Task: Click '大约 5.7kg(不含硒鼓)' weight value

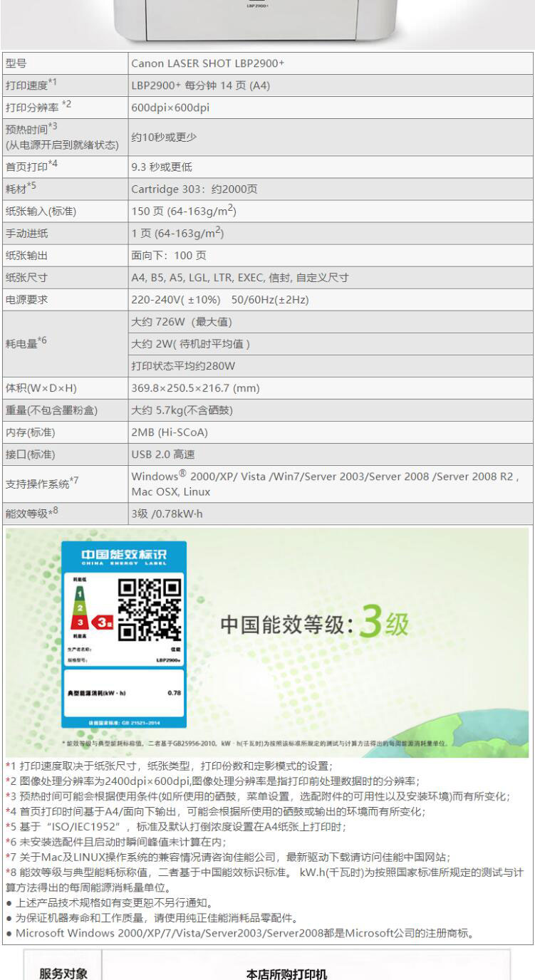Action: 182,410
